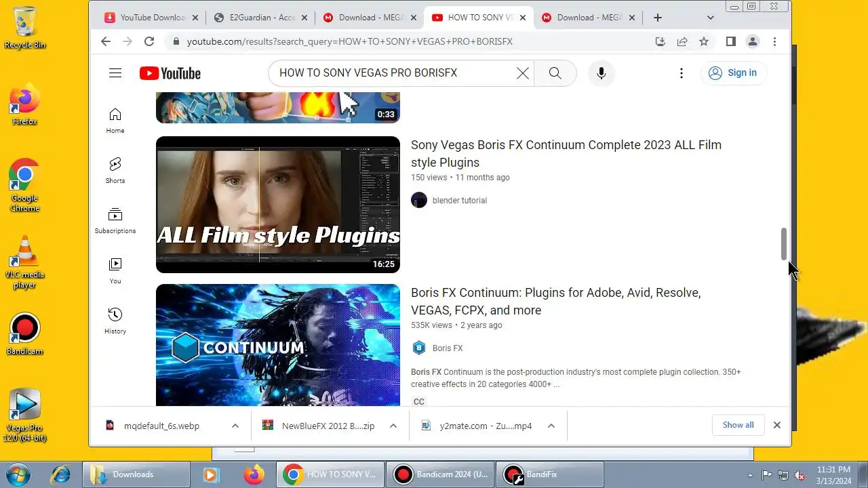Click the 0:33 video thumbnail at top

(x=278, y=108)
